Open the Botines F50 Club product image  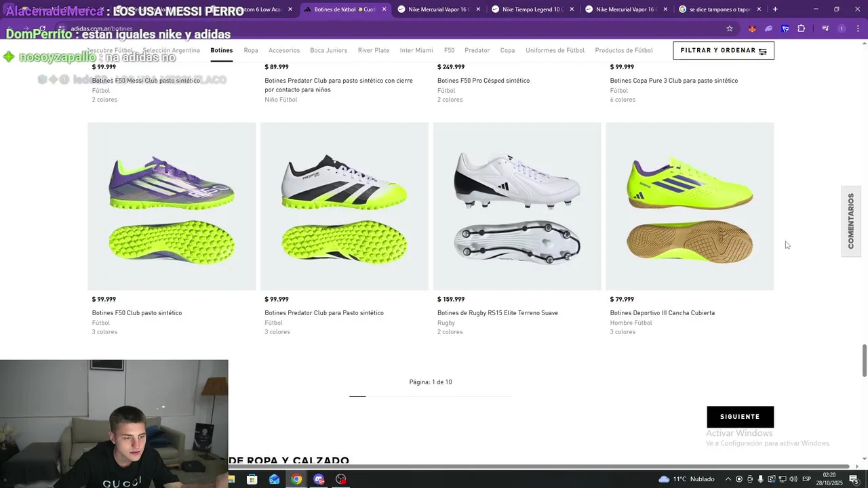pos(172,206)
